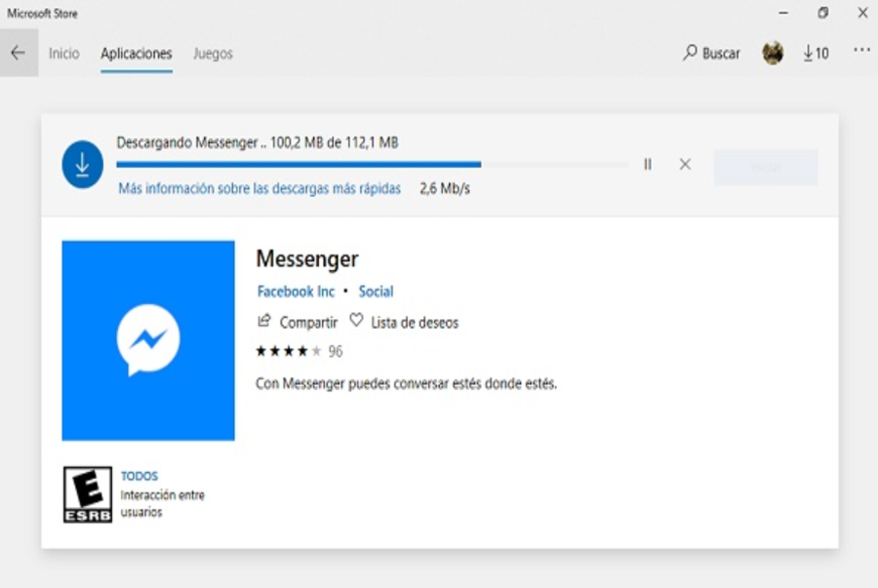The width and height of the screenshot is (878, 588).
Task: Click the 2,6 Mb/s download speed
Action: [x=445, y=188]
